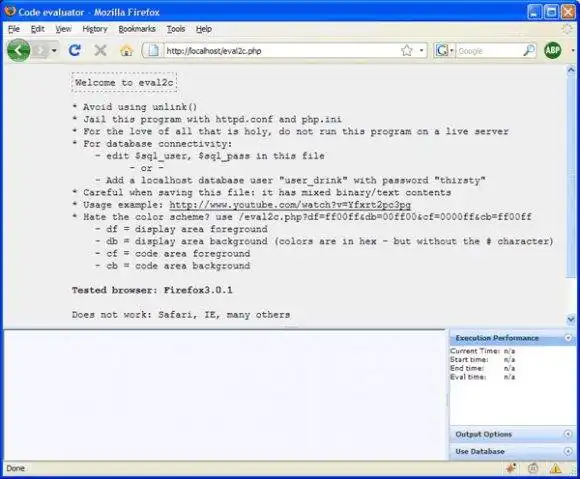
Task: Click the search magnifier icon
Action: point(529,50)
